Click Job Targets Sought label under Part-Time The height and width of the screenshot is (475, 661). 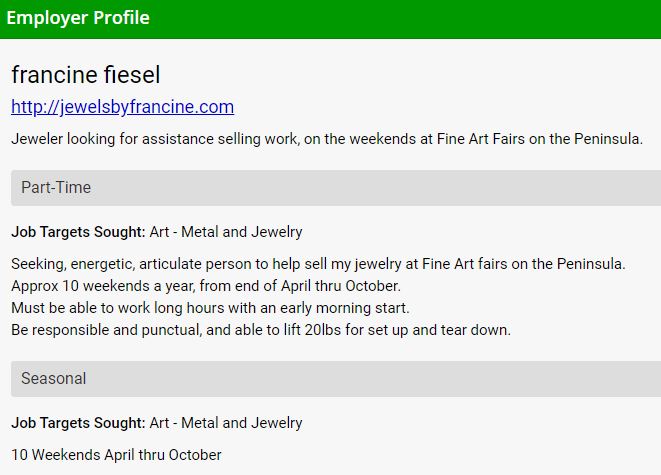tap(78, 232)
